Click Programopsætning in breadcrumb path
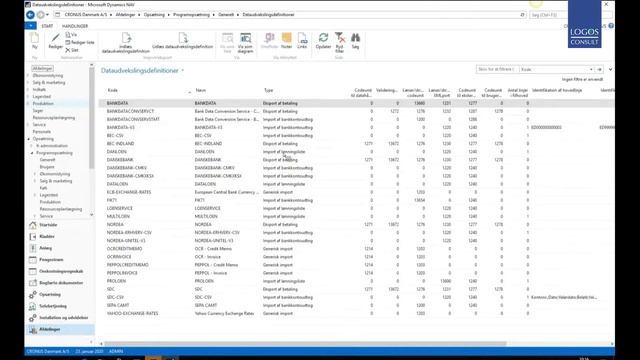The width and height of the screenshot is (640, 360). (x=191, y=15)
